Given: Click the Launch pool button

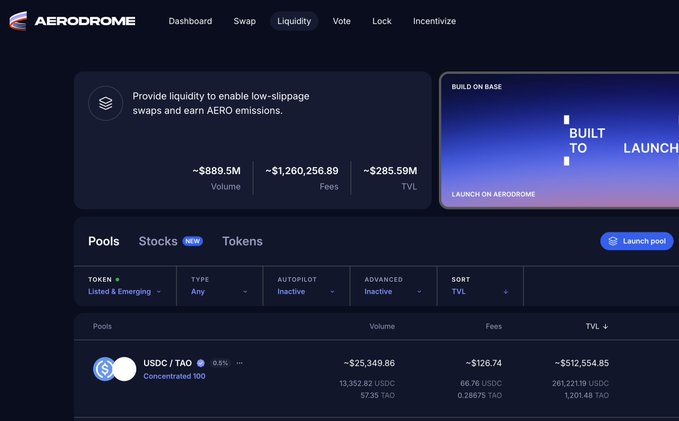Looking at the screenshot, I should coord(637,241).
